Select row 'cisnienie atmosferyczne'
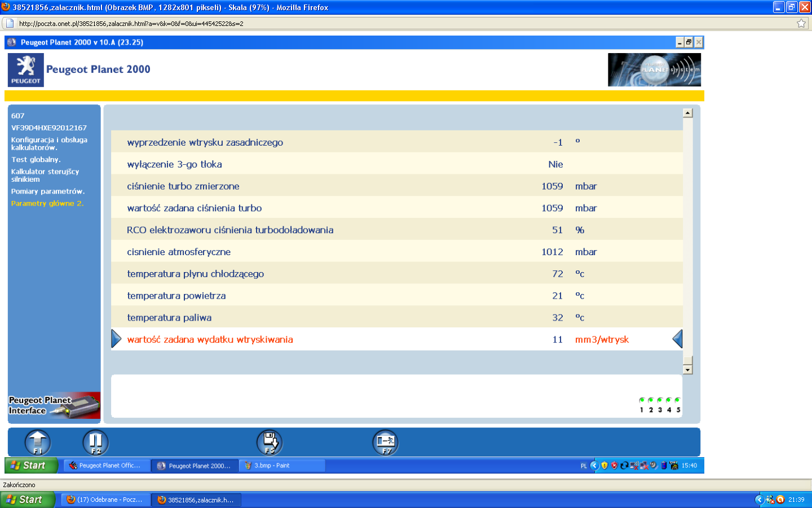The image size is (812, 508). coord(397,252)
